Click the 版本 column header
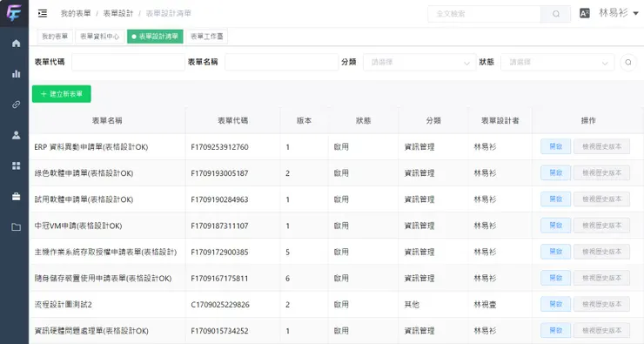 304,121
